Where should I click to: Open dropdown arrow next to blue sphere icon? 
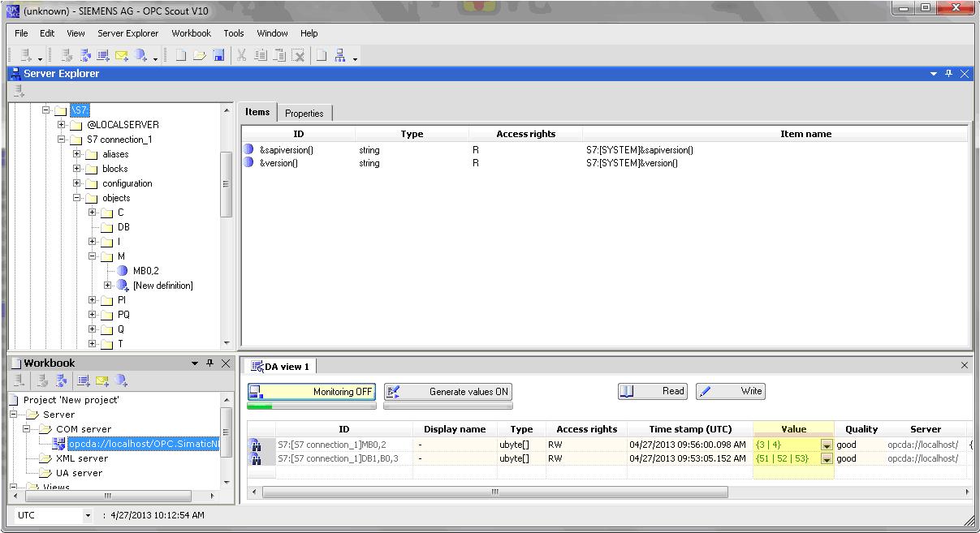click(155, 58)
